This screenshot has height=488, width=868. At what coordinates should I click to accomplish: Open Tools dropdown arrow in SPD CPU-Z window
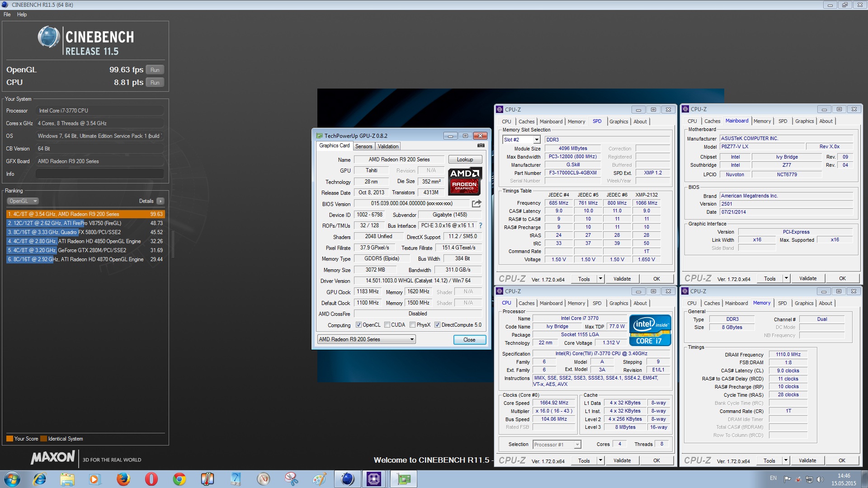click(x=600, y=279)
